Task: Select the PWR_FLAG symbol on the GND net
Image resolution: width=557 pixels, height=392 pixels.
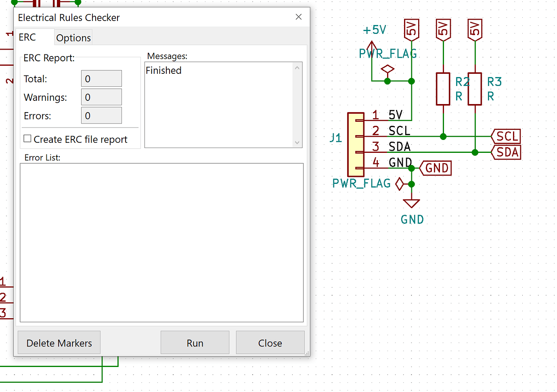Action: tap(399, 184)
